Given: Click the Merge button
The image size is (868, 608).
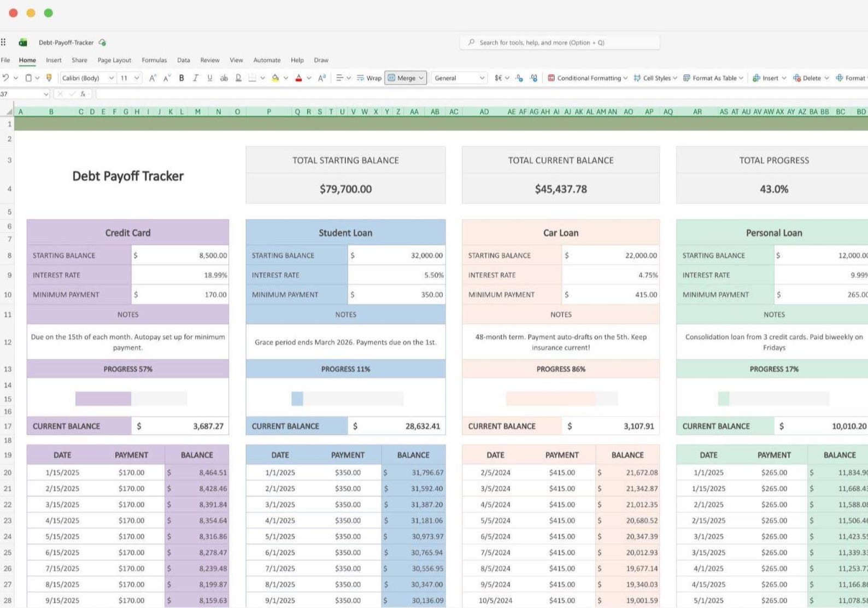Looking at the screenshot, I should coord(406,78).
